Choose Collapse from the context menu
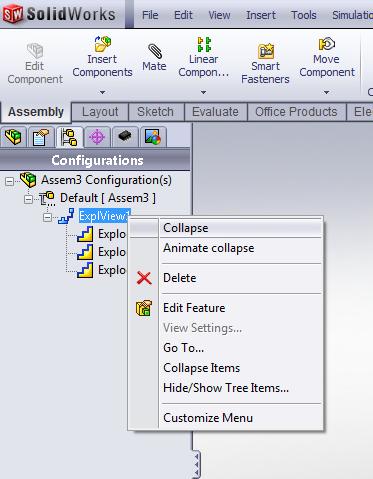The height and width of the screenshot is (479, 373). [226, 228]
